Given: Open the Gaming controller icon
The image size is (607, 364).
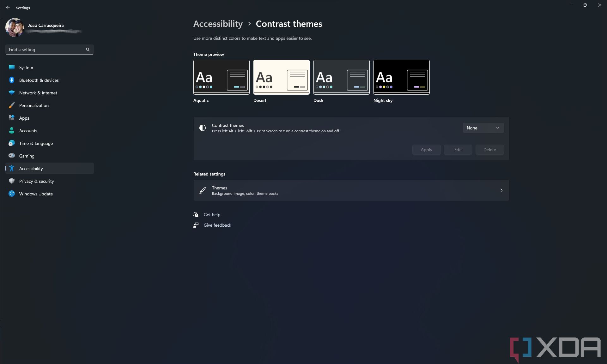Looking at the screenshot, I should point(12,156).
